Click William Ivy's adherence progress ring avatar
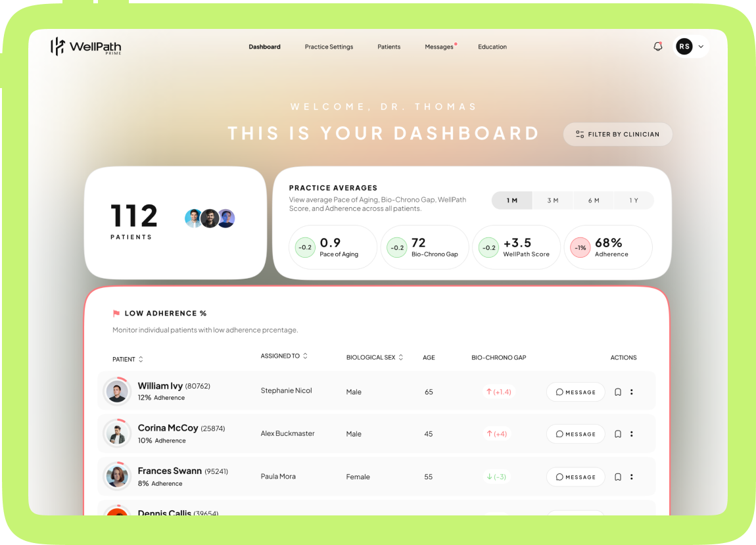Viewport: 756px width, 545px height. click(117, 391)
